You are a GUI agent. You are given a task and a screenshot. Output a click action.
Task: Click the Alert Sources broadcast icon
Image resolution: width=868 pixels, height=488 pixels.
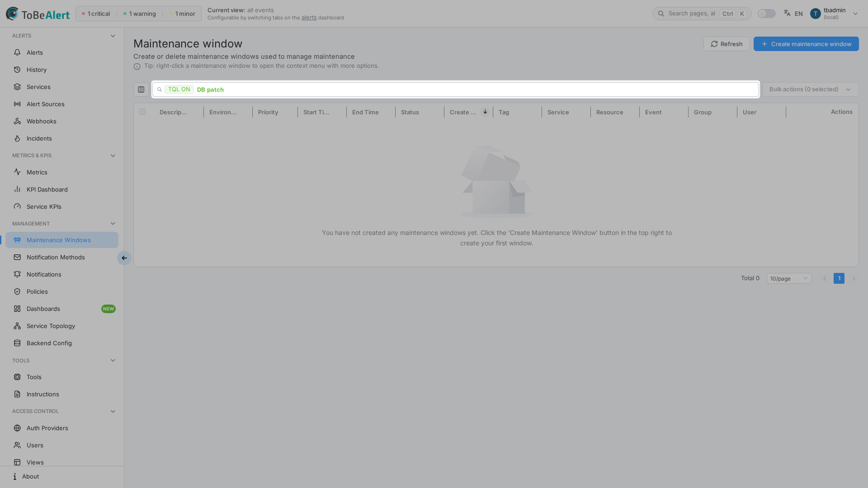17,104
